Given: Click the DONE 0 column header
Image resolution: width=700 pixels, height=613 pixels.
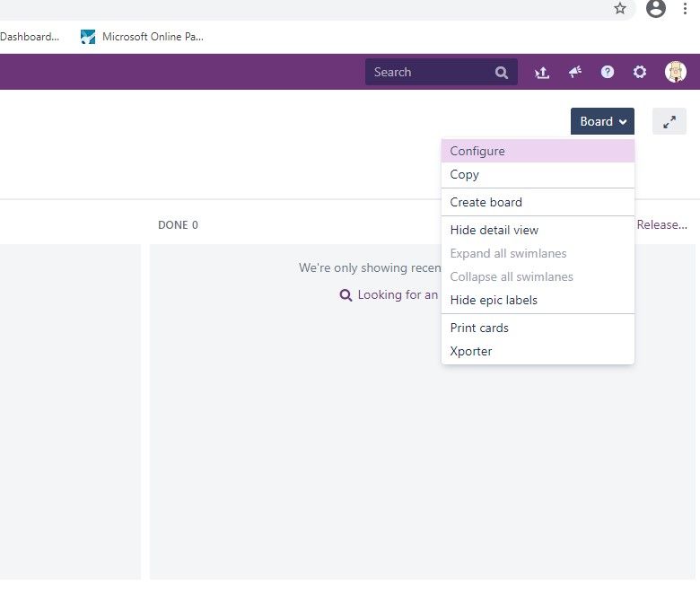Looking at the screenshot, I should click(x=178, y=225).
